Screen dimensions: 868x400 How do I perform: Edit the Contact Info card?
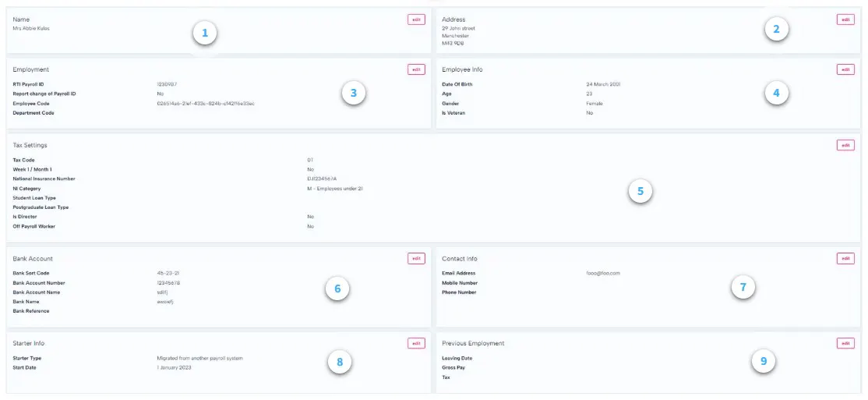pyautogui.click(x=845, y=258)
